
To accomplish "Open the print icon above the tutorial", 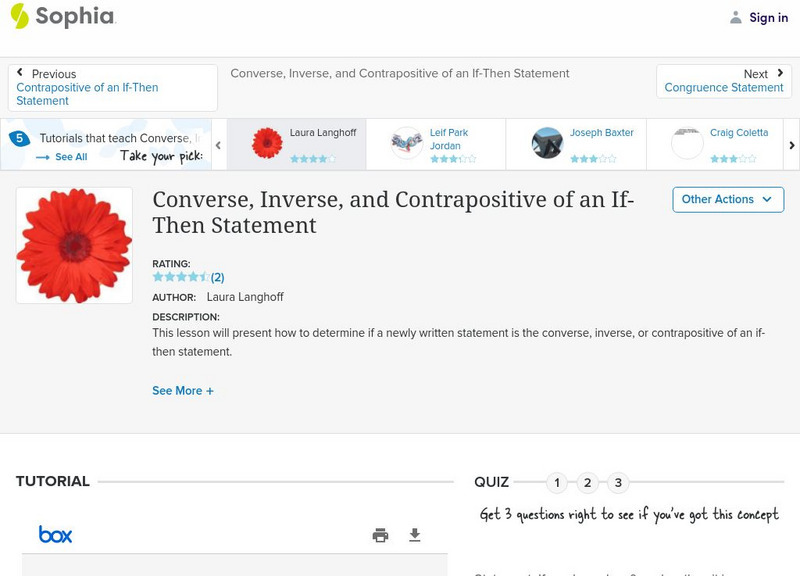I will click(x=380, y=534).
